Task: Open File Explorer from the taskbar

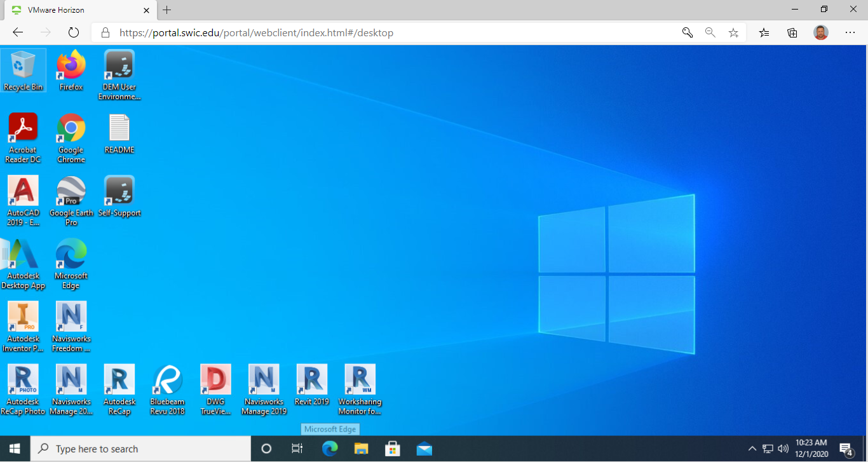Action: click(361, 449)
